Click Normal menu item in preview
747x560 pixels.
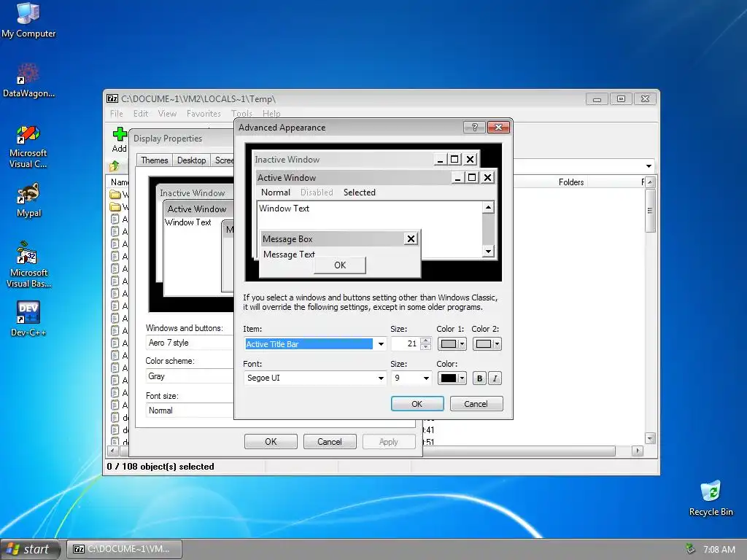tap(275, 192)
